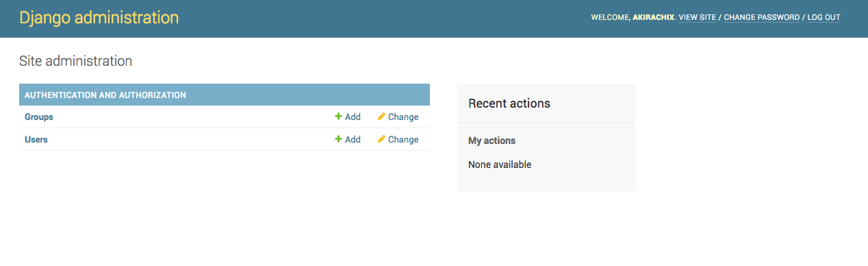The image size is (868, 266).
Task: Click the pencil icon in Groups row
Action: [381, 117]
